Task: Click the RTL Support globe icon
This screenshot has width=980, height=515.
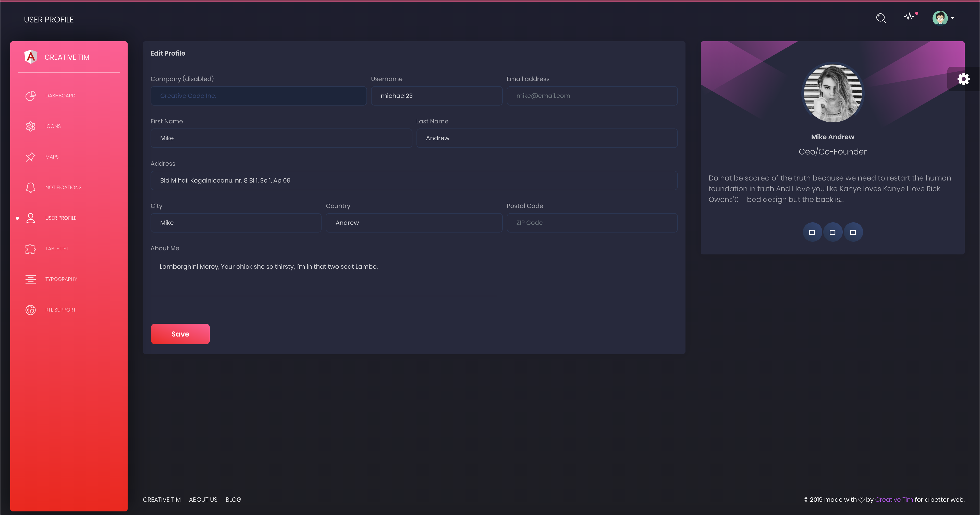Action: (x=30, y=310)
